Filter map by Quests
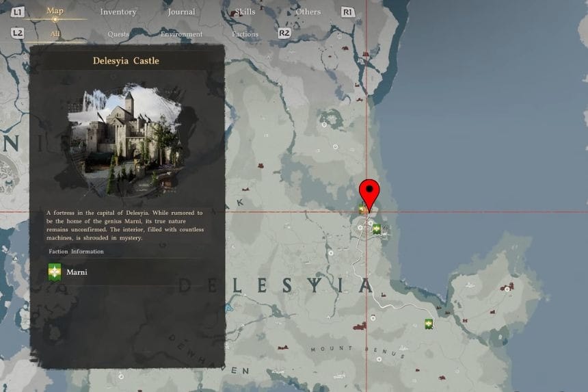This screenshot has height=392, width=588. click(x=118, y=34)
